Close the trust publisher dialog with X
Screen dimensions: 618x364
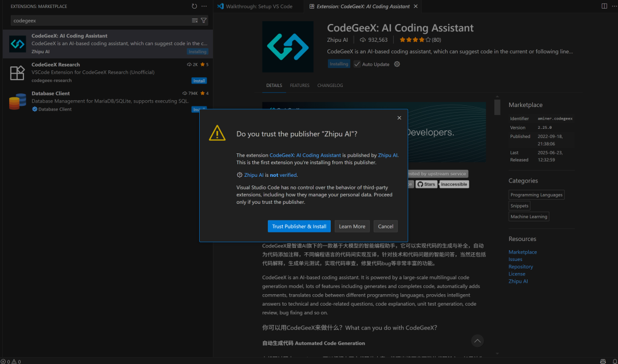tap(399, 118)
